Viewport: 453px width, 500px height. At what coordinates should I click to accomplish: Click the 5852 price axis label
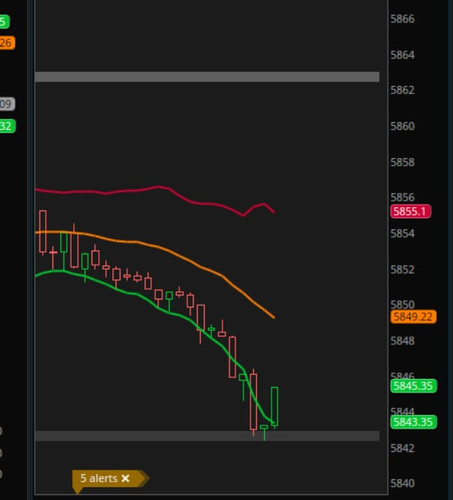(403, 269)
